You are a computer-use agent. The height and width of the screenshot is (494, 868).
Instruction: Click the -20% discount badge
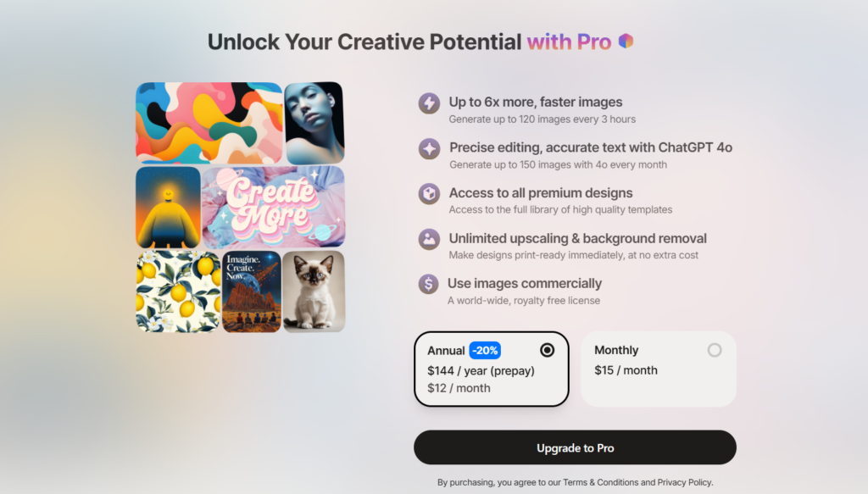coord(485,351)
